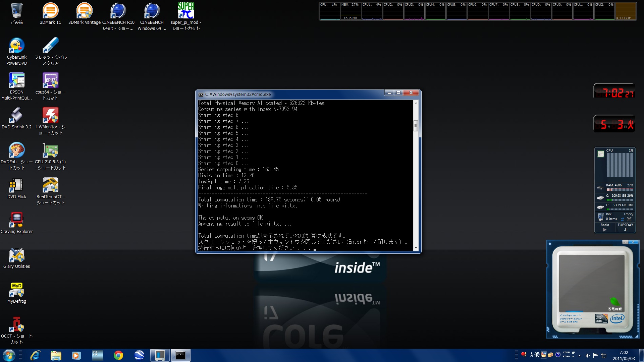This screenshot has width=644, height=362.
Task: Click the Windows Start orb
Action: tap(9, 355)
